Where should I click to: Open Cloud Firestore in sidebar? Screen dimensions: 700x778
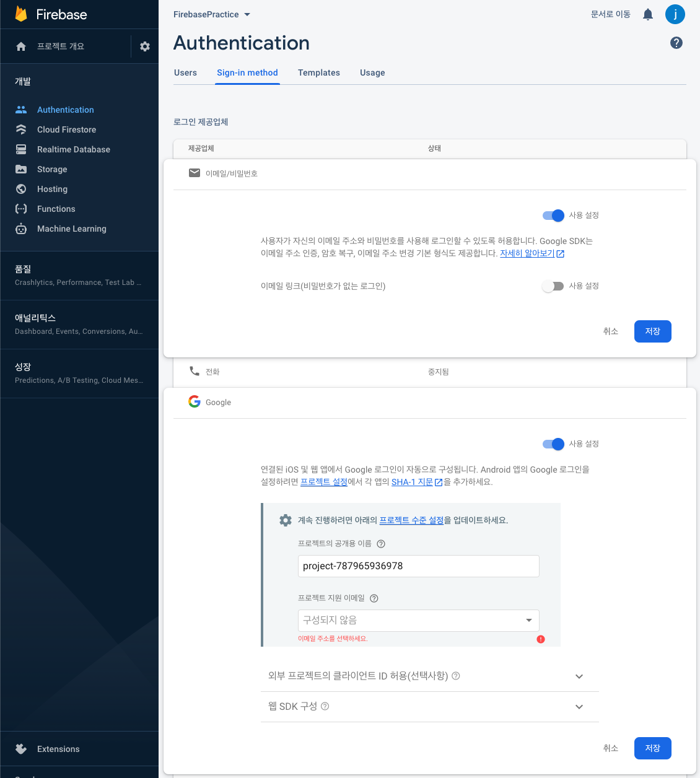(66, 129)
